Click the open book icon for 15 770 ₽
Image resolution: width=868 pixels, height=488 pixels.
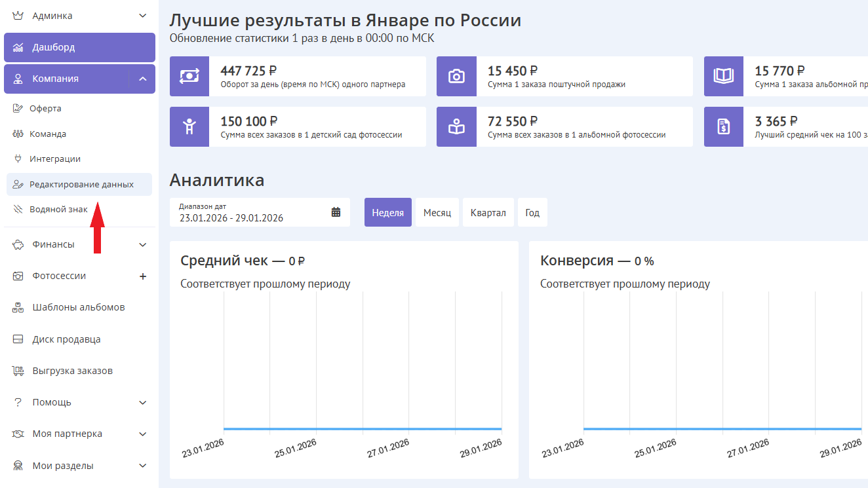(723, 76)
